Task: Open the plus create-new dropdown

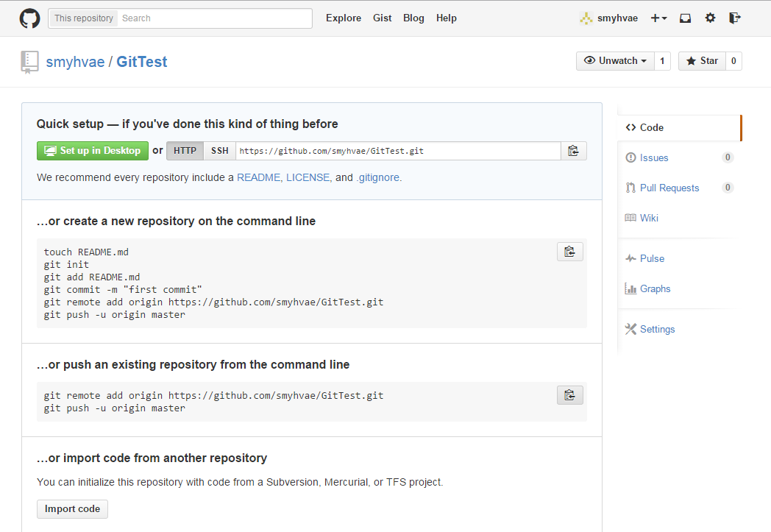Action: click(x=658, y=18)
